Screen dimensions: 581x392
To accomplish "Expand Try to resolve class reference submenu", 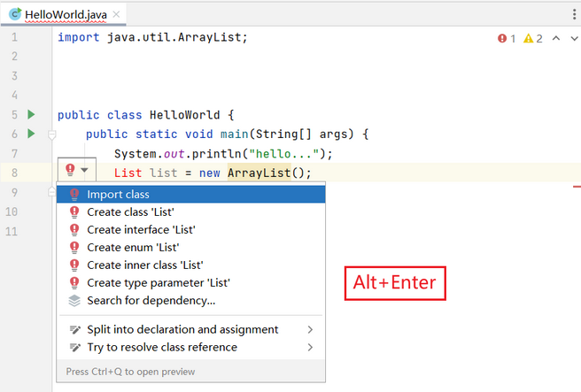I will 310,347.
